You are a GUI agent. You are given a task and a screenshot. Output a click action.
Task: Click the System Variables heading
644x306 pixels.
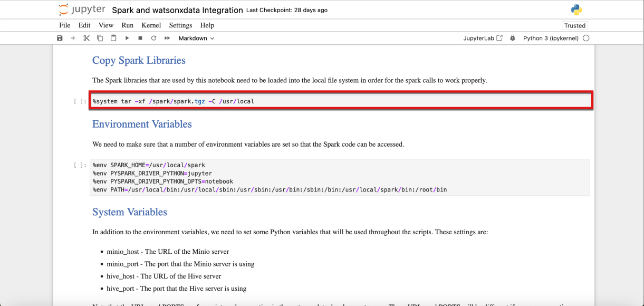click(x=130, y=212)
